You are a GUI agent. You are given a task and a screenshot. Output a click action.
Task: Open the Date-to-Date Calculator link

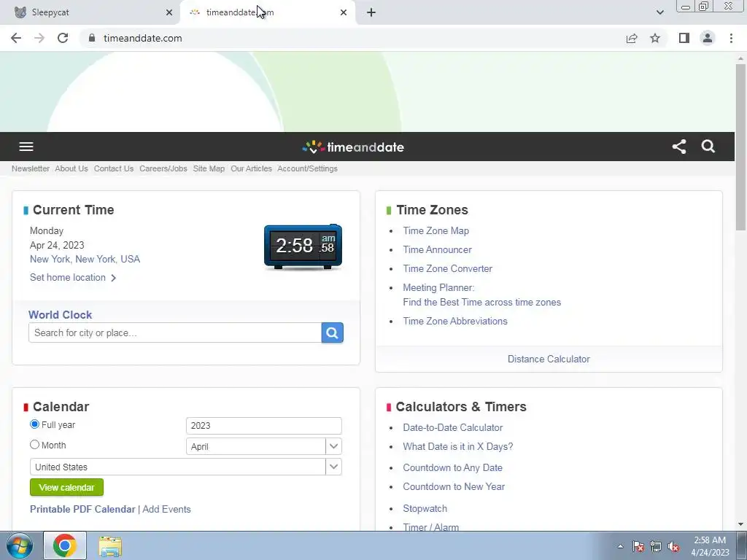(x=452, y=427)
